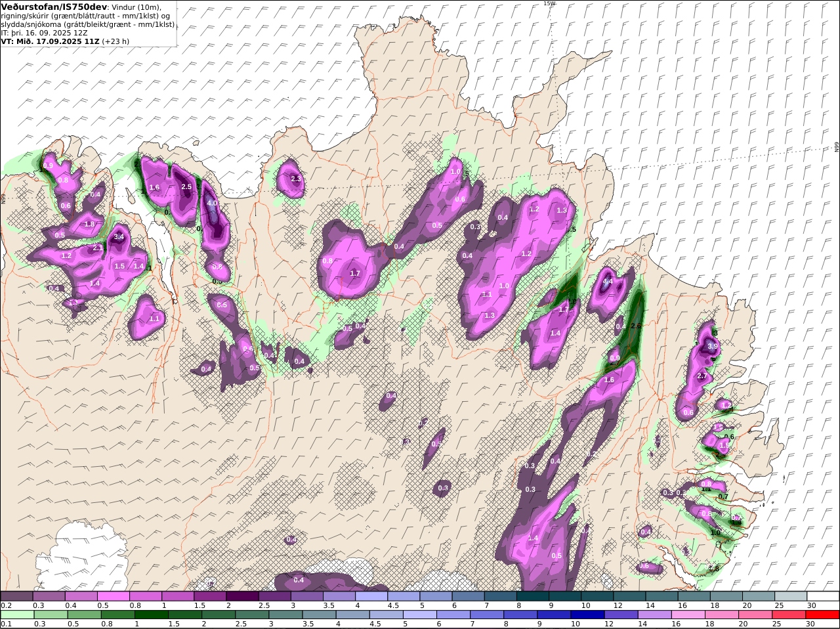Select the darkest green 1 swatch in the rain legend

[151, 615]
